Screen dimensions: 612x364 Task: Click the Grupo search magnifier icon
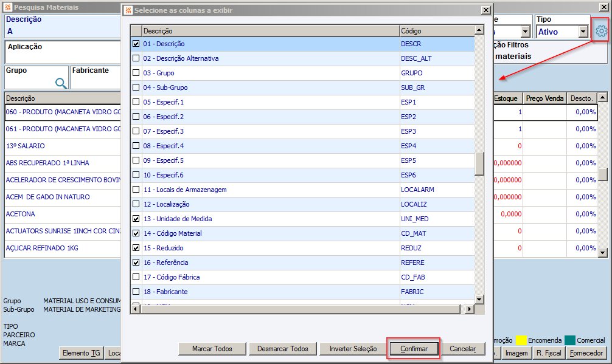60,83
